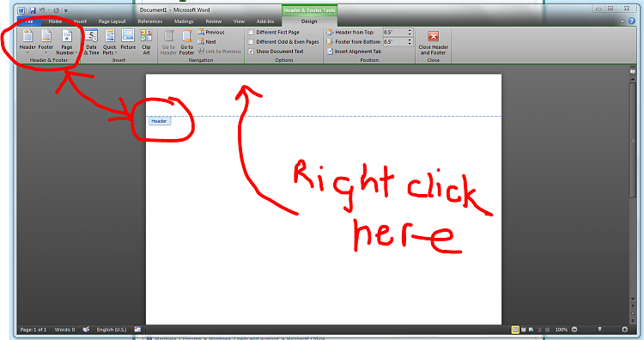Switch to the Review tab

point(213,21)
